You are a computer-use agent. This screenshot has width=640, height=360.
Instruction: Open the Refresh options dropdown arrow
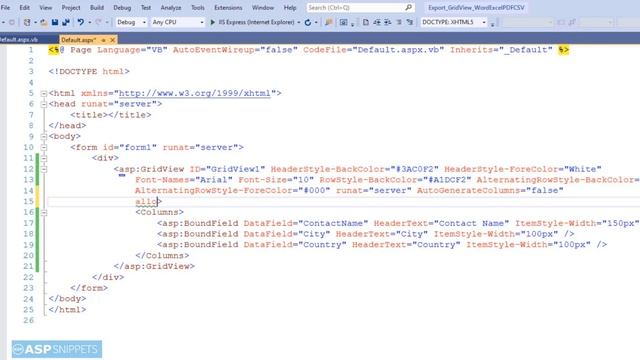(316, 22)
